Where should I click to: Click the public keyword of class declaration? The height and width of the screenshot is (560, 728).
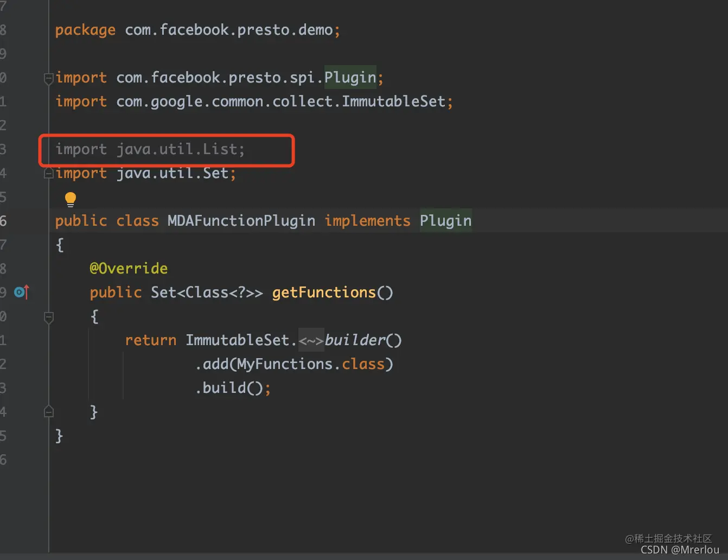coord(81,221)
